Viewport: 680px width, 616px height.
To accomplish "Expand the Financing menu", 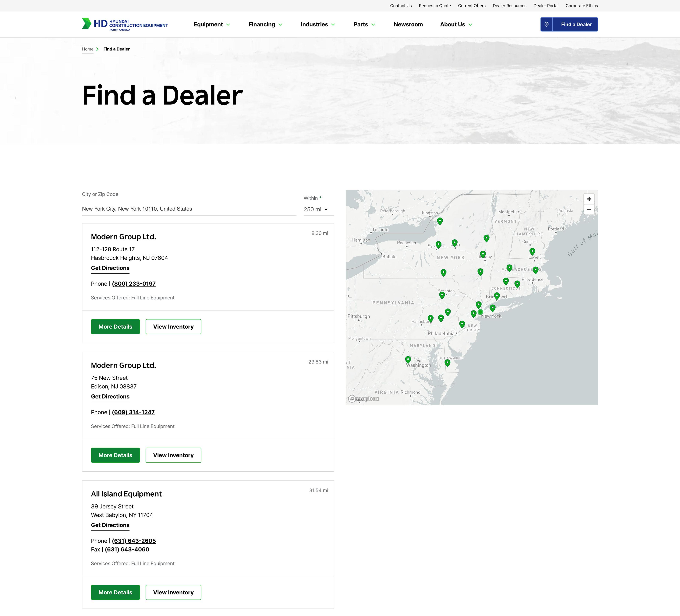I will pos(265,24).
